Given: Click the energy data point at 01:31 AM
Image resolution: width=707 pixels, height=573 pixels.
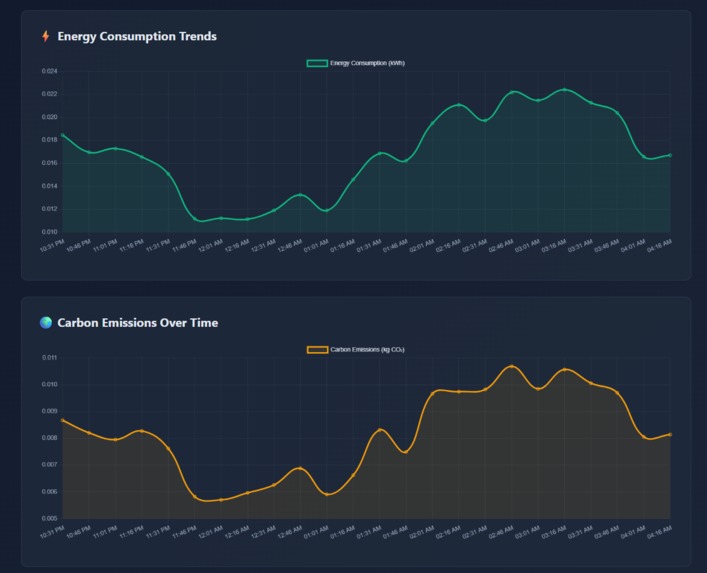Looking at the screenshot, I should pos(380,153).
